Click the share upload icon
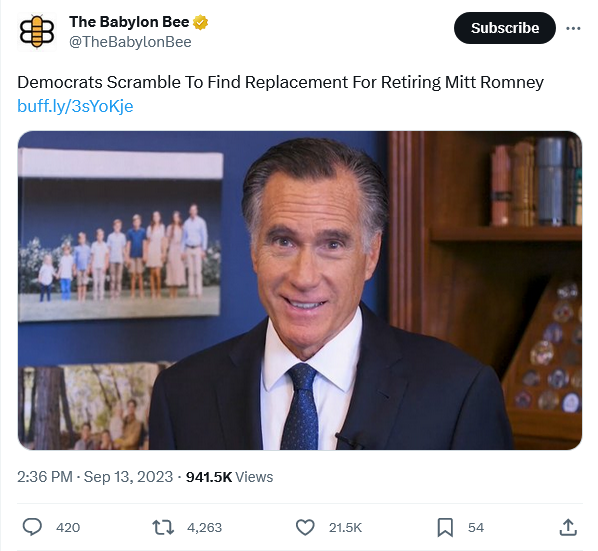 [568, 527]
